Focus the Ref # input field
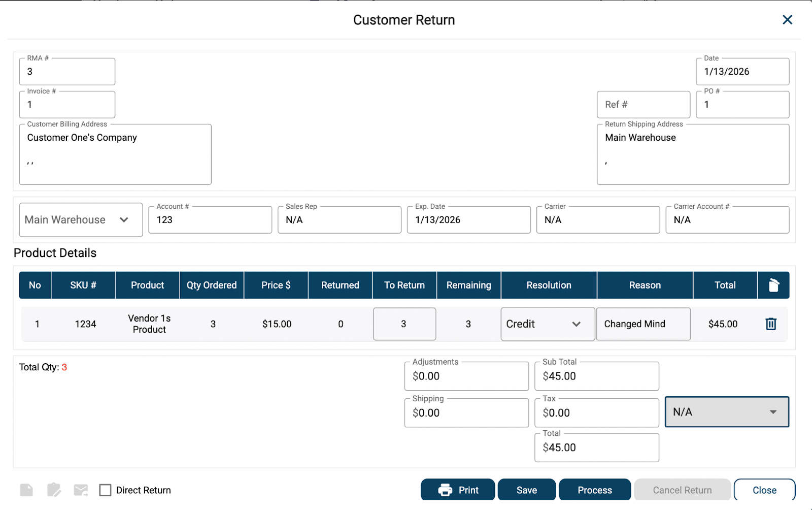 pos(643,105)
